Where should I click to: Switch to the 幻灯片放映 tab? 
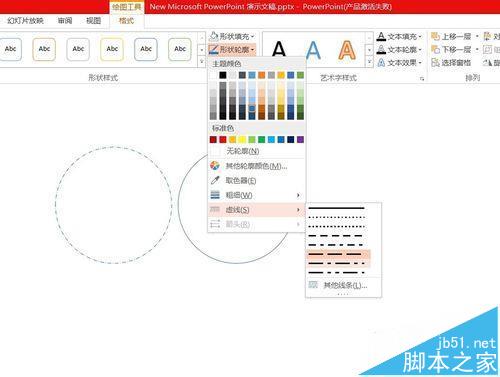tap(26, 21)
